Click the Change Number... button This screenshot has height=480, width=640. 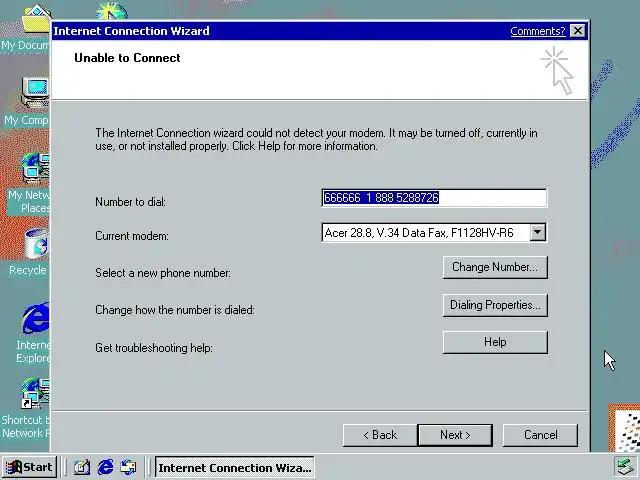(x=495, y=267)
